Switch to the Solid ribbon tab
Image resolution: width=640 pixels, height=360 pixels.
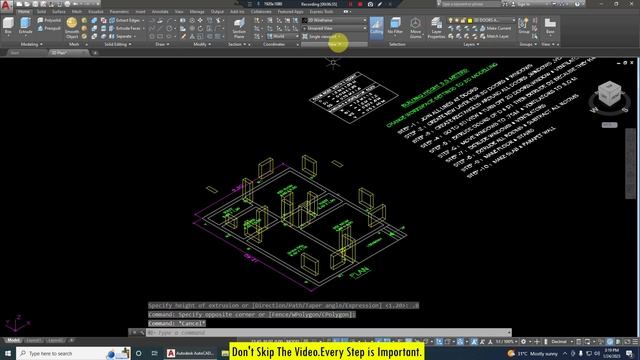pos(42,11)
